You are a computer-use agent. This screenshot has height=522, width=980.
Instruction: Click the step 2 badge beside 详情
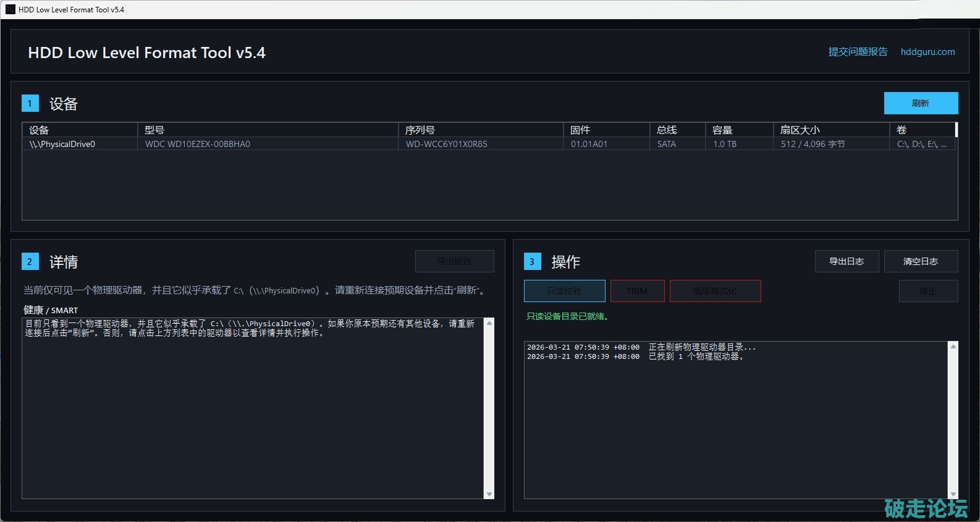(30, 261)
